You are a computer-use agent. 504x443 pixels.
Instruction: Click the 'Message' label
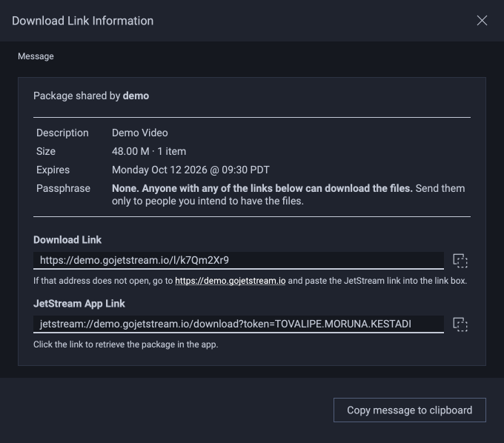point(36,56)
